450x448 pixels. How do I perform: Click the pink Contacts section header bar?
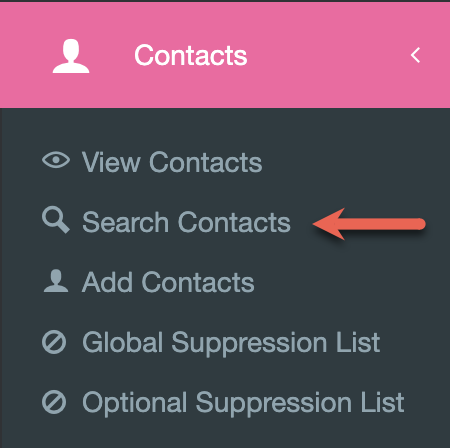coord(225,55)
